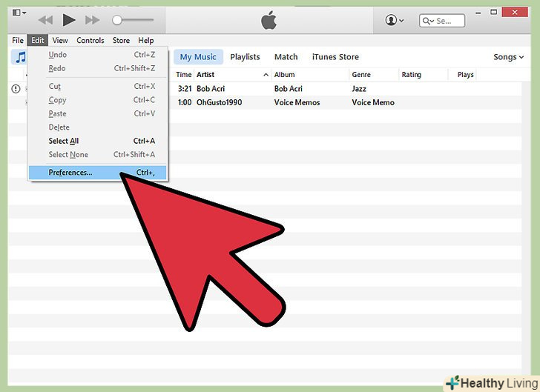Open the iTunes Store tab
This screenshot has height=392, width=540.
click(x=335, y=57)
